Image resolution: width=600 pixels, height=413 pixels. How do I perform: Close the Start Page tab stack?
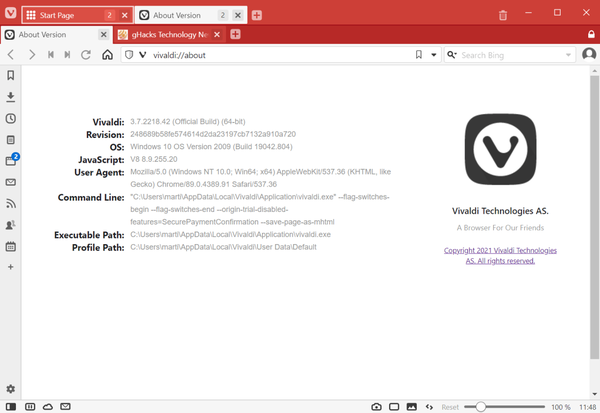click(x=124, y=15)
